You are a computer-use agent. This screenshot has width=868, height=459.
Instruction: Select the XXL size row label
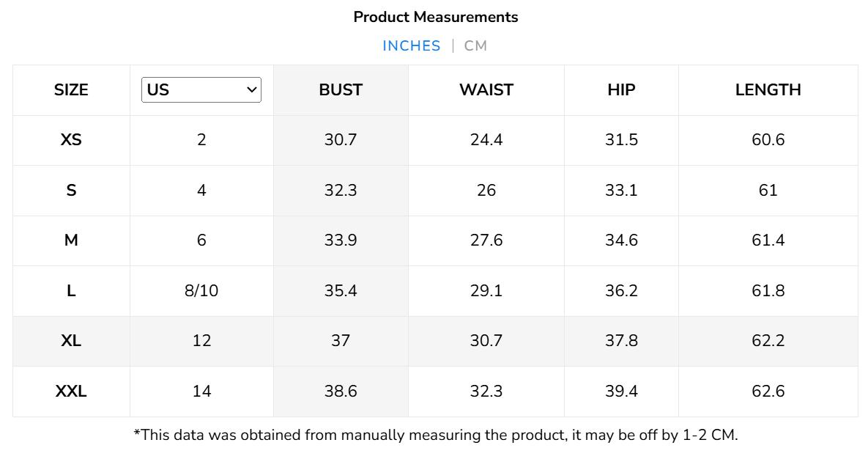coord(71,392)
